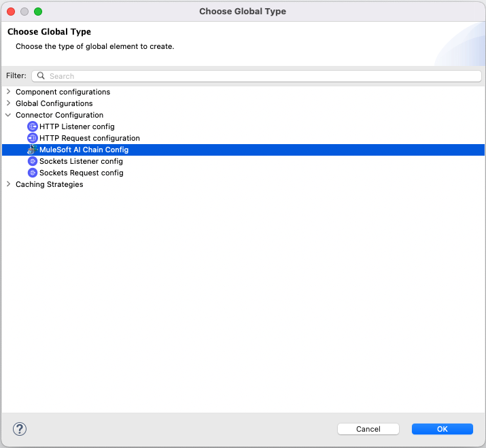Click the green maximize window button
The width and height of the screenshot is (486, 448).
click(38, 12)
